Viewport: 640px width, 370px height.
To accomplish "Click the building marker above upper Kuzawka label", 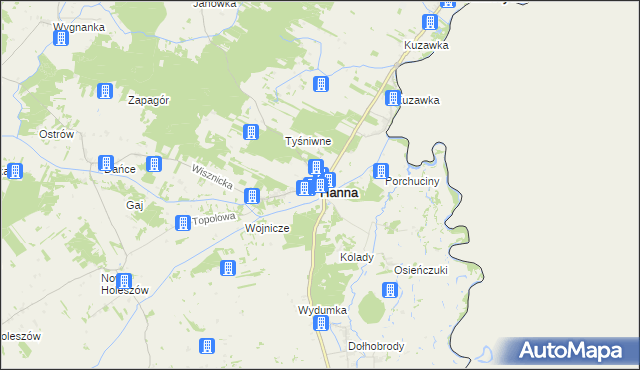I will coord(430,22).
